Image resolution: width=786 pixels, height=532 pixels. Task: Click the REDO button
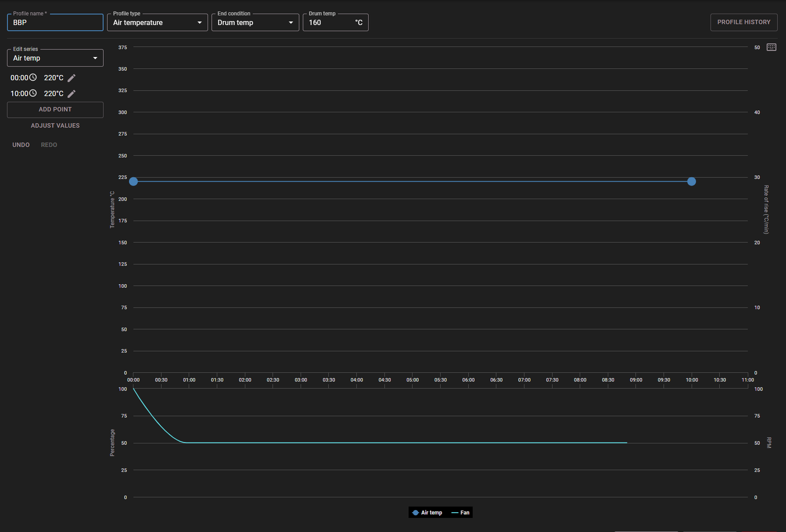[x=49, y=145]
